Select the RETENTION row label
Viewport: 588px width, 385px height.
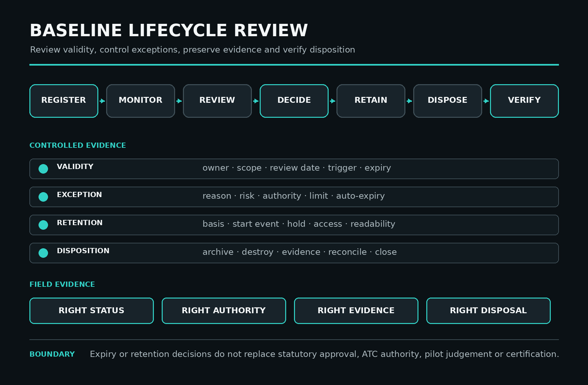[x=80, y=223]
